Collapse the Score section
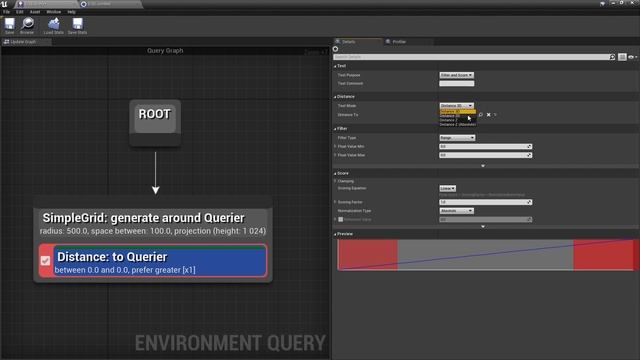Screen dimensions: 640x360 [x=335, y=173]
